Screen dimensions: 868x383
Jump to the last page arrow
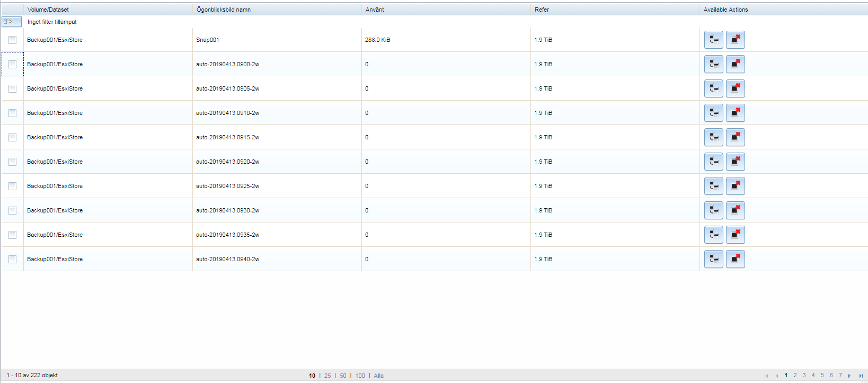861,376
